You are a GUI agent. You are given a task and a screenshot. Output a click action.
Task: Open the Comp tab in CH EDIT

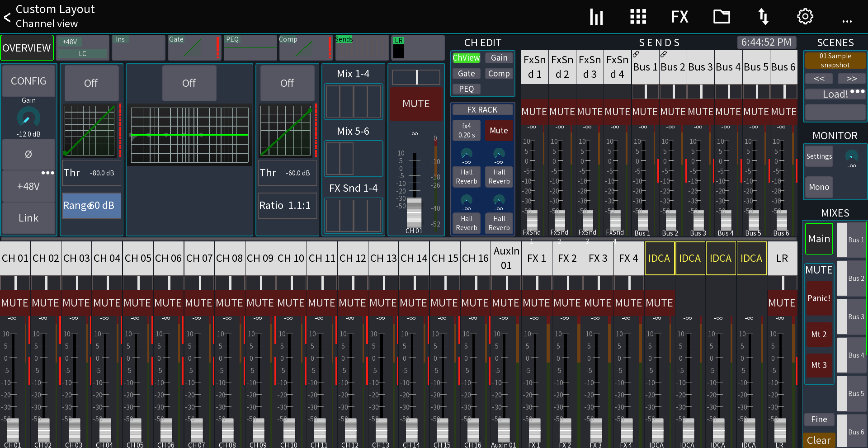point(499,73)
